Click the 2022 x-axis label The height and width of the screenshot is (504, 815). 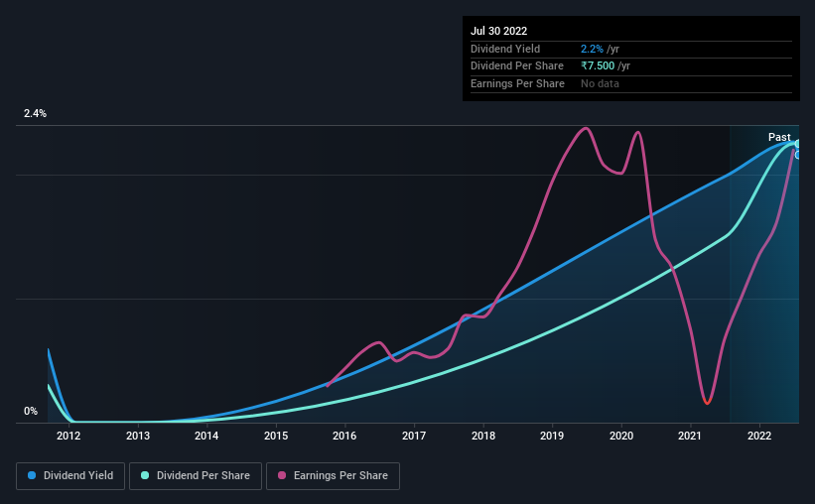[x=759, y=436]
